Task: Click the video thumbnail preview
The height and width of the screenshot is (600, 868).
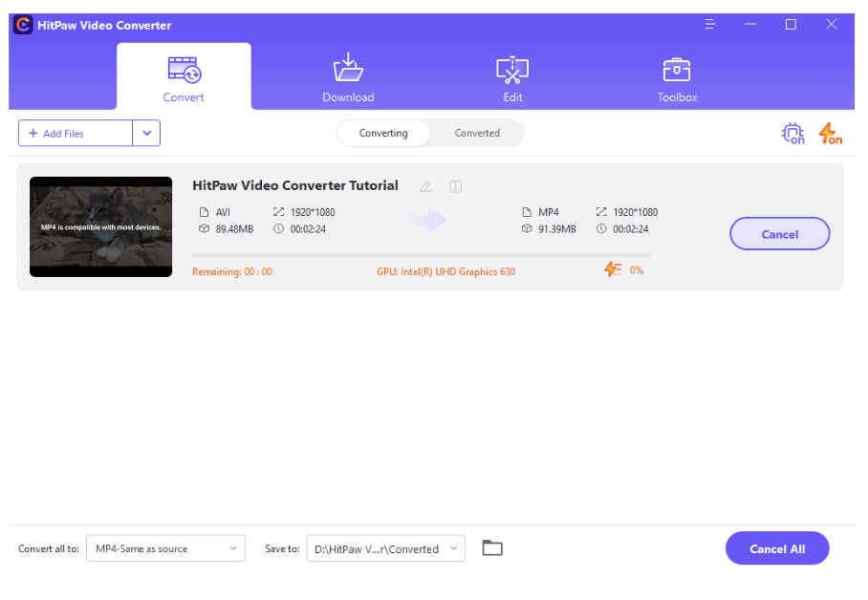Action: click(x=100, y=226)
